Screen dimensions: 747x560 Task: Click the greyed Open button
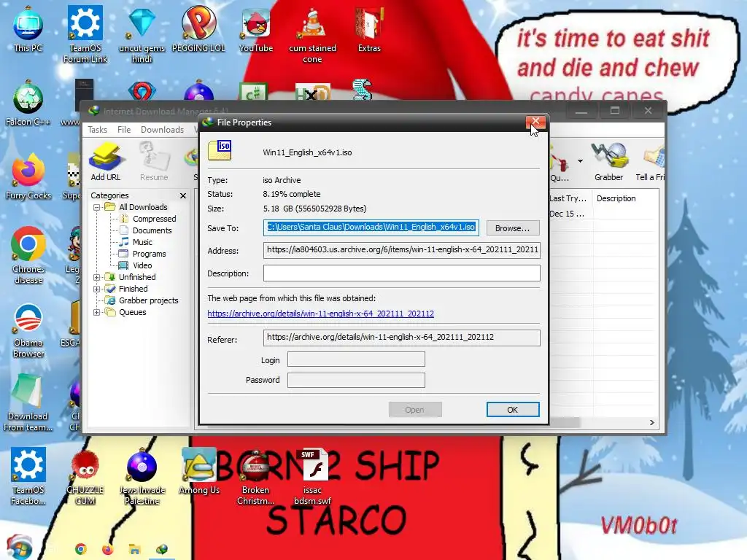tap(415, 410)
